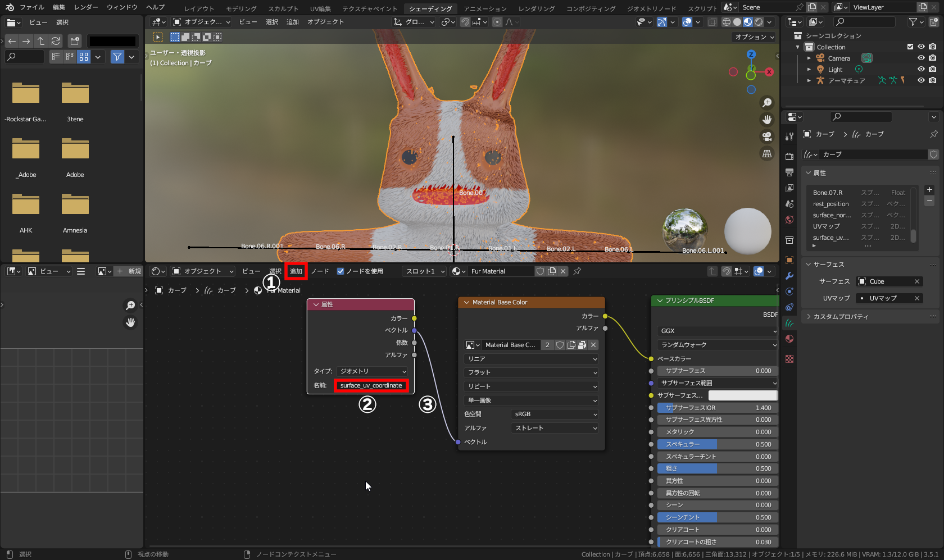Add a new attribute with plus button
Screen dimensions: 944x560
tap(929, 190)
